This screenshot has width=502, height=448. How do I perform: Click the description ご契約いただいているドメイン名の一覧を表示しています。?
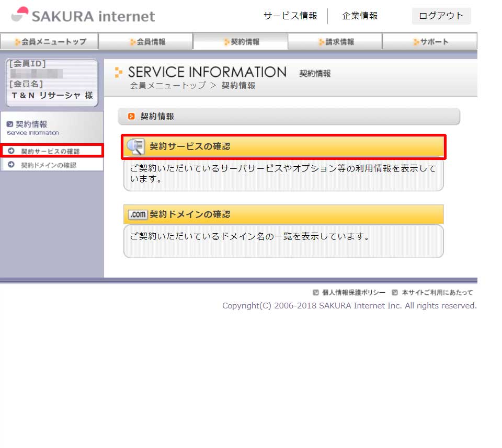point(250,236)
